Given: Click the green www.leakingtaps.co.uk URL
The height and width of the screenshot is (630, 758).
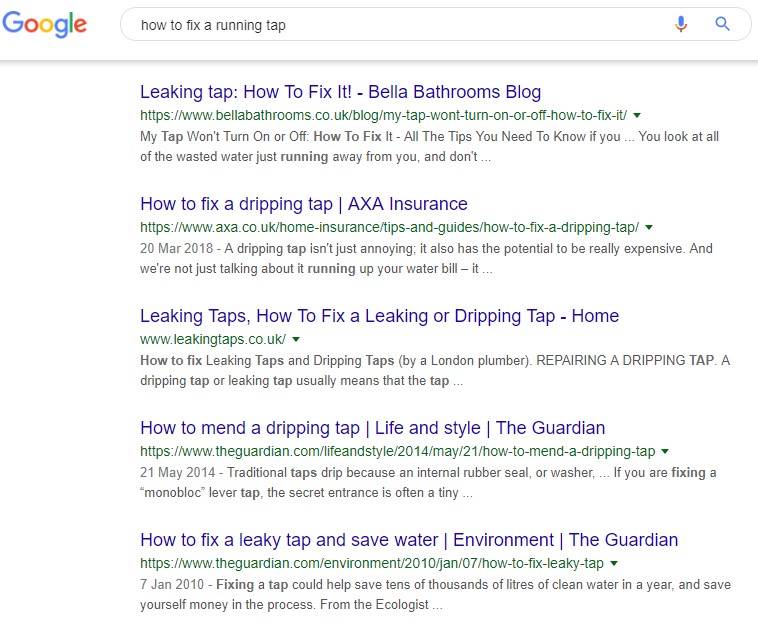Looking at the screenshot, I should [213, 340].
